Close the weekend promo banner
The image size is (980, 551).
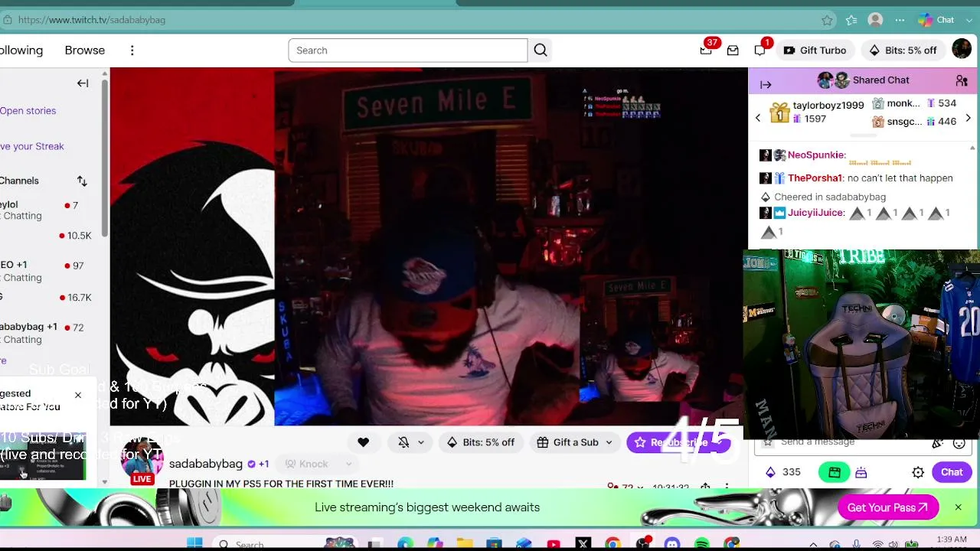pyautogui.click(x=958, y=507)
